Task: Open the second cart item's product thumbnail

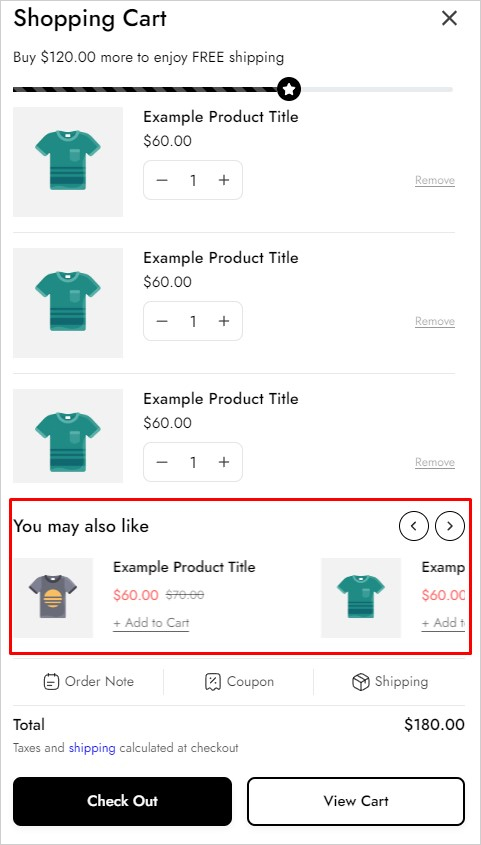Action: (68, 303)
